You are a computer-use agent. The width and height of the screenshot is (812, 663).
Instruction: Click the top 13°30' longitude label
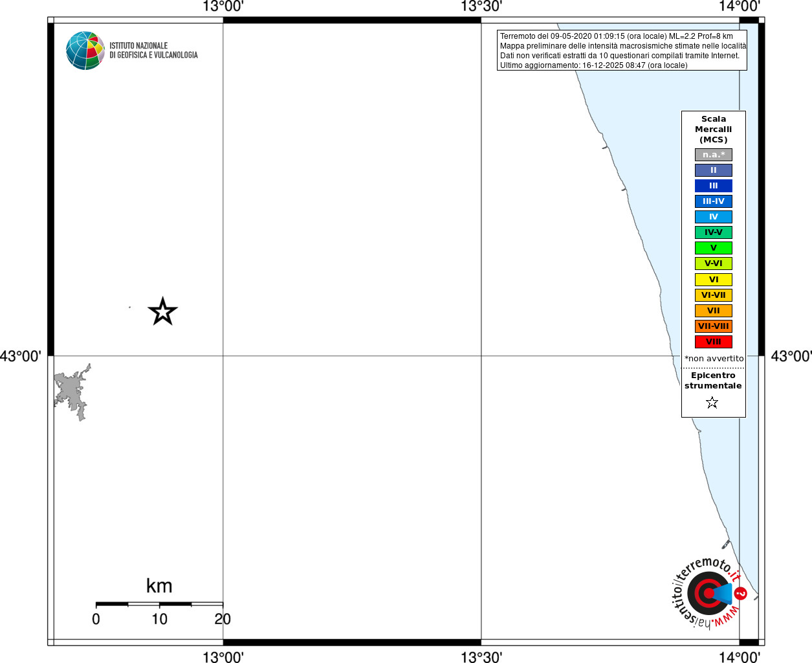point(481,6)
